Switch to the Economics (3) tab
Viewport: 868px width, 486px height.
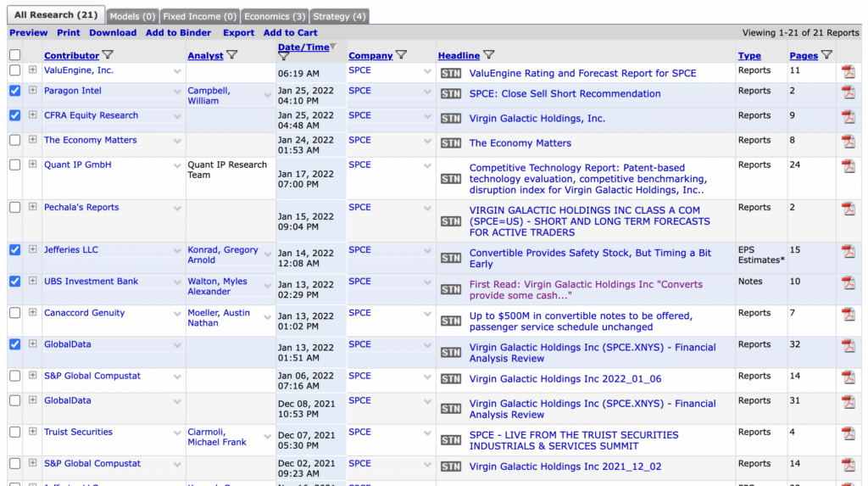[x=275, y=16]
